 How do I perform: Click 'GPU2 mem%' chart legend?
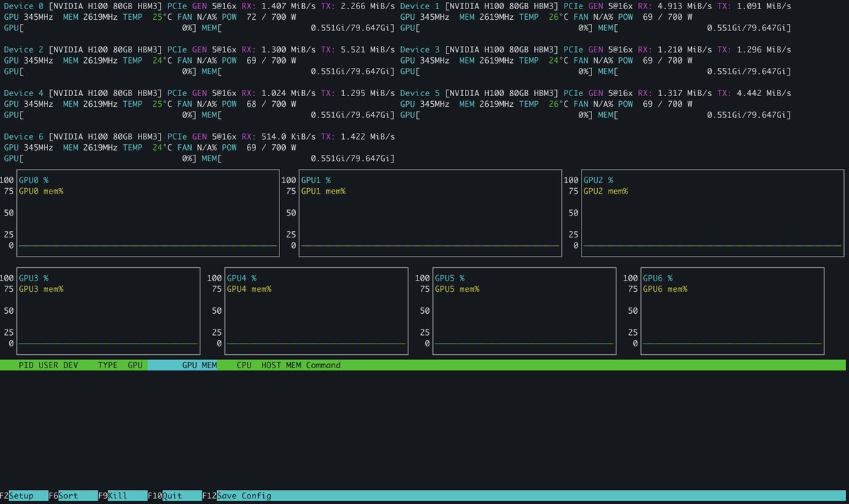[x=606, y=192]
